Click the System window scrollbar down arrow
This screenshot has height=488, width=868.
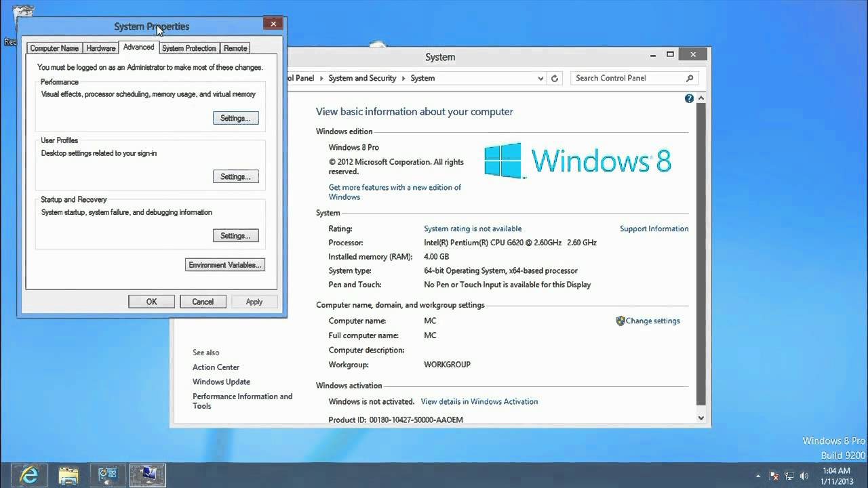tap(701, 418)
